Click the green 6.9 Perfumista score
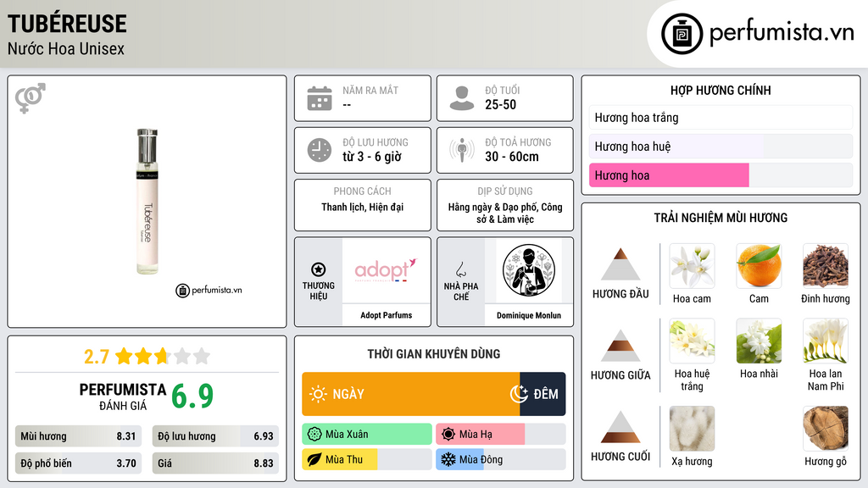868x488 pixels. (192, 396)
